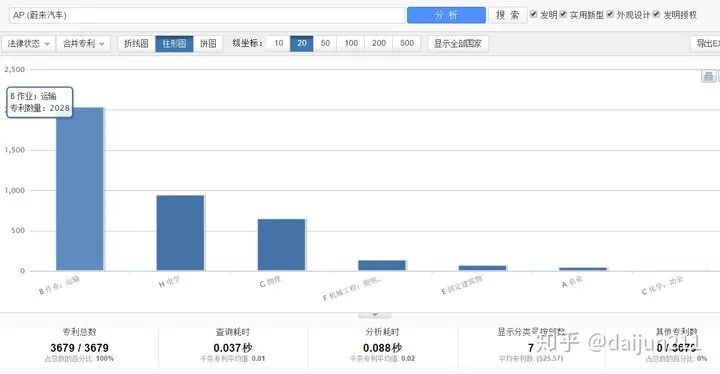The height and width of the screenshot is (374, 720).
Task: Click the F 机械工程 bar
Action: click(x=382, y=266)
